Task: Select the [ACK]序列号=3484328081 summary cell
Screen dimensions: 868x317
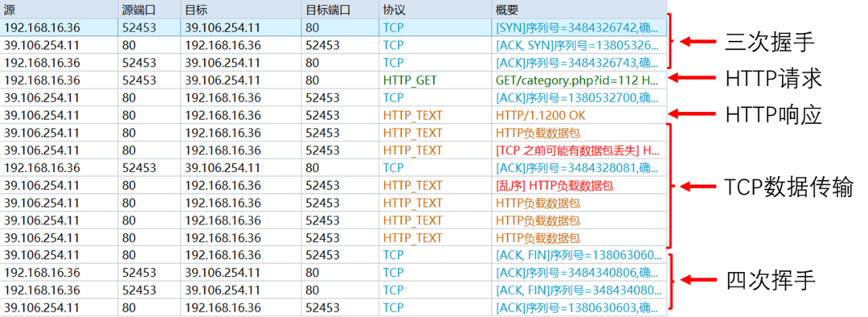Action: [579, 167]
